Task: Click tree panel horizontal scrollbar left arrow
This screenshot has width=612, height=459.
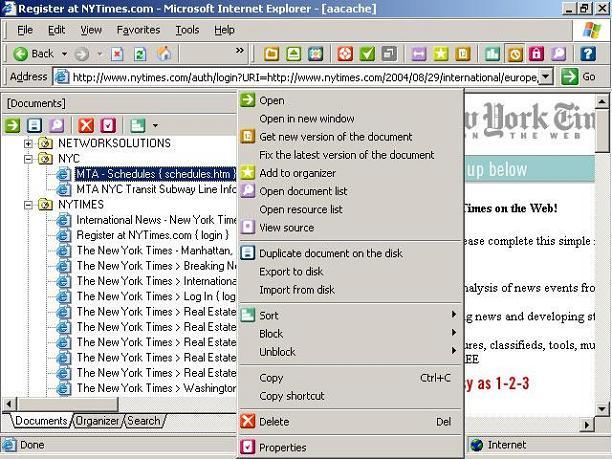Action: [x=9, y=404]
